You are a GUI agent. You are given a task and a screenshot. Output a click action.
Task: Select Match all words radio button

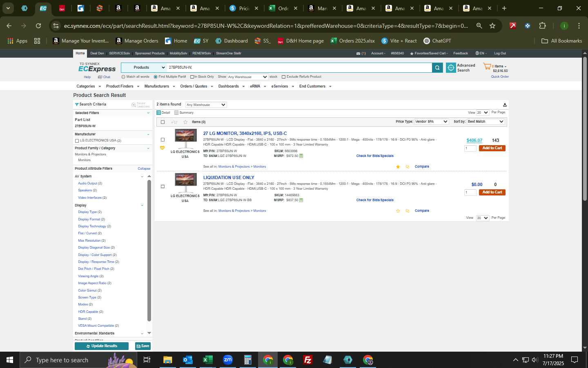(x=123, y=77)
